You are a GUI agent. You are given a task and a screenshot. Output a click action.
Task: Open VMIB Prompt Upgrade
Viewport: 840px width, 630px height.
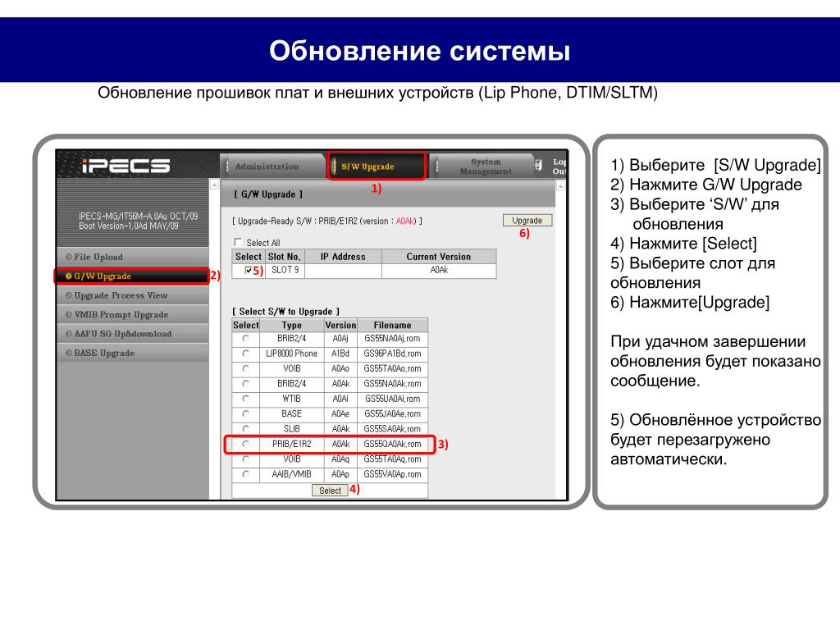[x=133, y=315]
